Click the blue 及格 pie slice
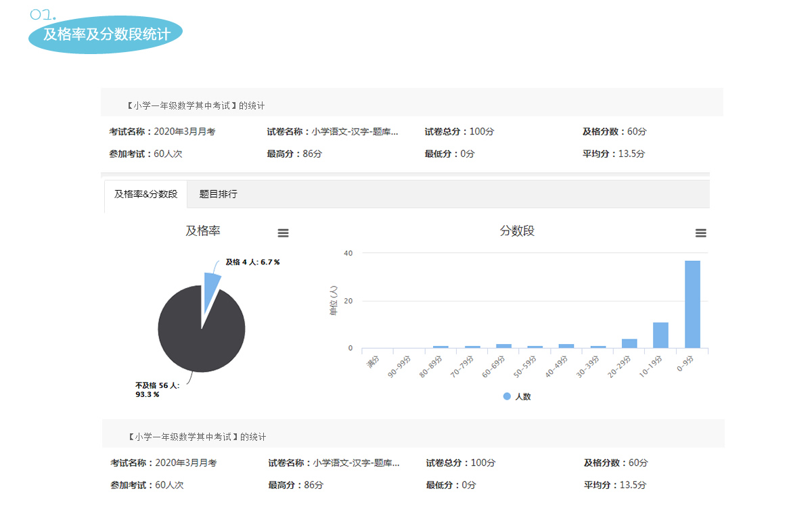 point(211,288)
